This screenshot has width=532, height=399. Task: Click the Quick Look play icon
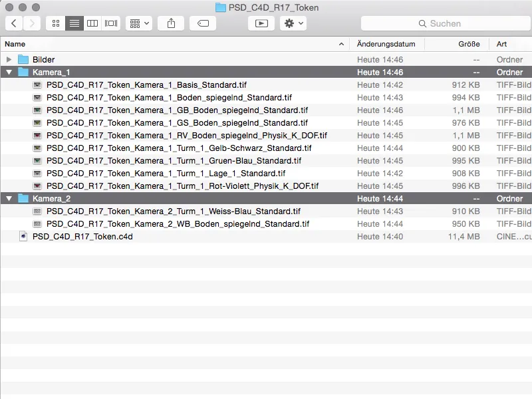click(x=261, y=23)
